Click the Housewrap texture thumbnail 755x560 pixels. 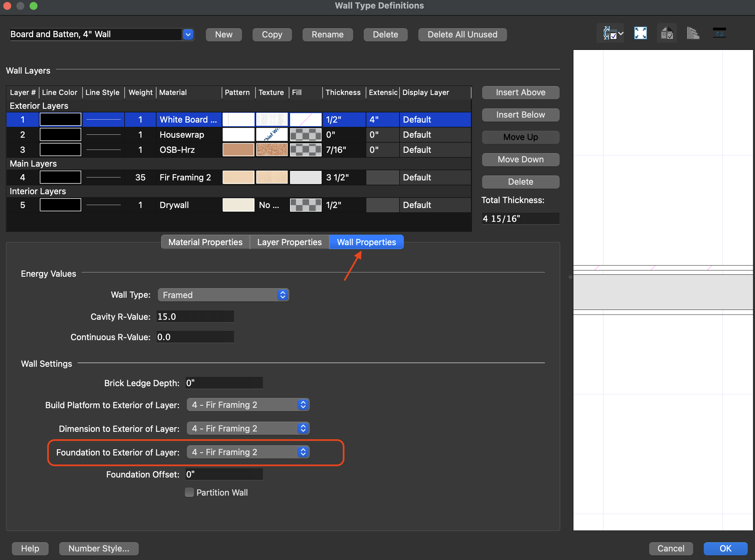coord(272,134)
